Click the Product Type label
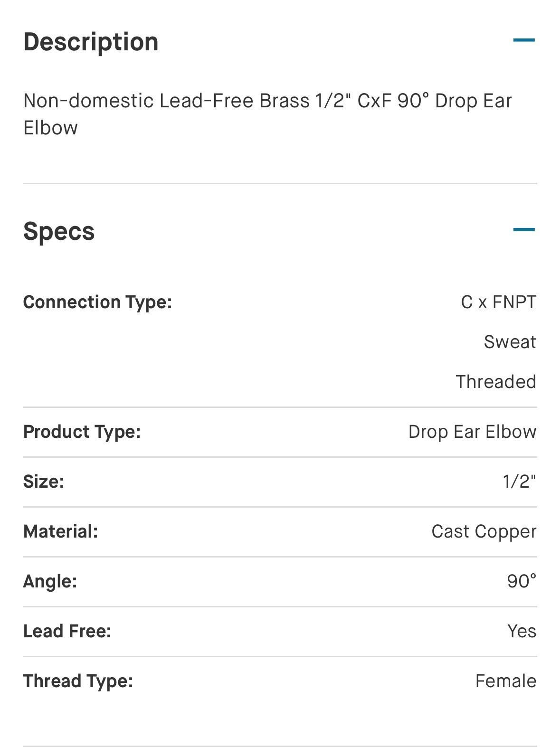Image resolution: width=560 pixels, height=747 pixels. [x=82, y=432]
